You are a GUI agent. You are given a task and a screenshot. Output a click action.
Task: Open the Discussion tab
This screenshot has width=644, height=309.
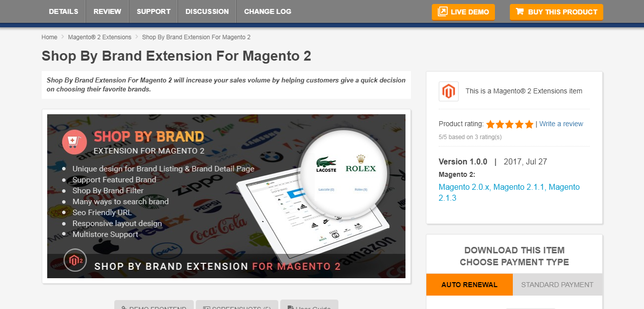pos(207,11)
